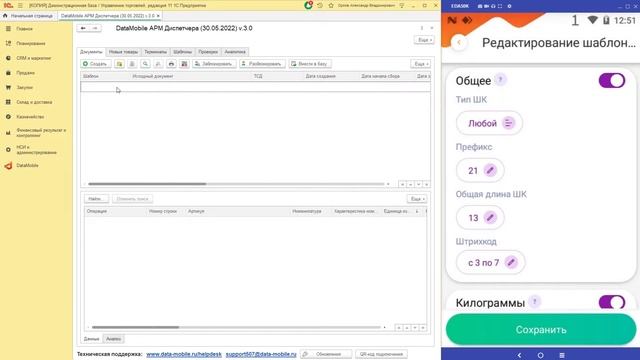Open www.data-mobile.ru/helpdesk link
The width and height of the screenshot is (640, 360).
(x=184, y=354)
